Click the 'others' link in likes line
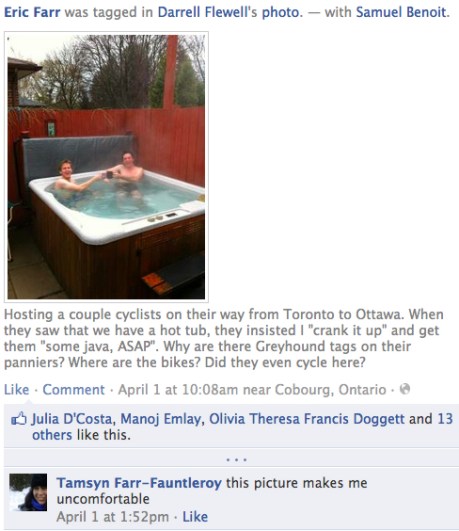The width and height of the screenshot is (459, 531). coord(52,435)
